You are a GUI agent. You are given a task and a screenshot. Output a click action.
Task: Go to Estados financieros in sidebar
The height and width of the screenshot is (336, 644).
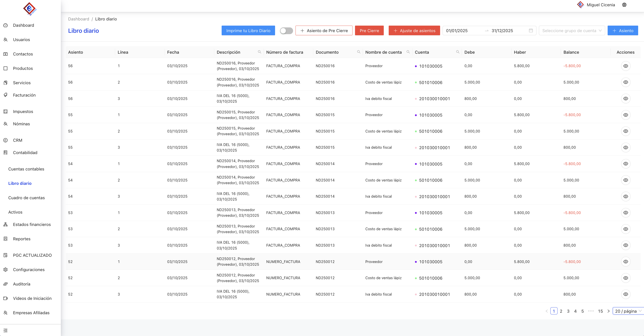tap(32, 225)
